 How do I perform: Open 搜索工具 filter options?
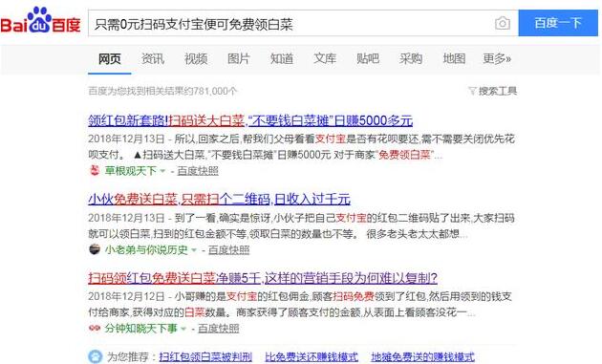coord(492,91)
